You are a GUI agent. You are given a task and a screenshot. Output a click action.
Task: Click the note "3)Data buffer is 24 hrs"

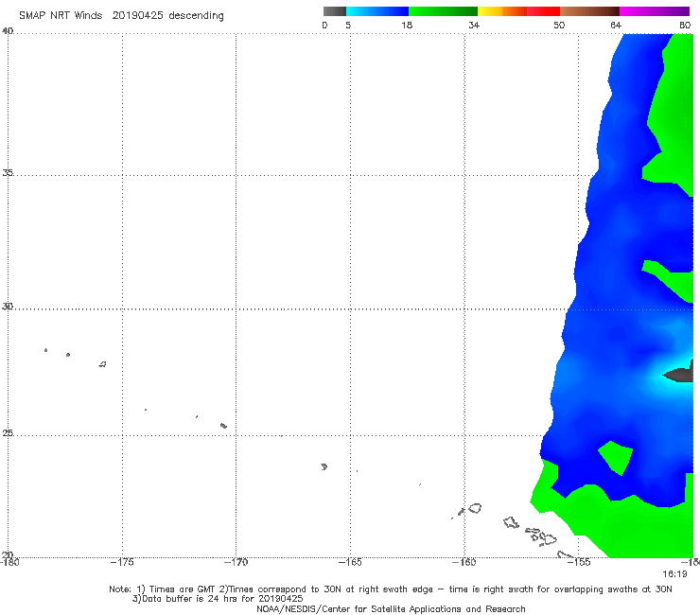point(218,599)
